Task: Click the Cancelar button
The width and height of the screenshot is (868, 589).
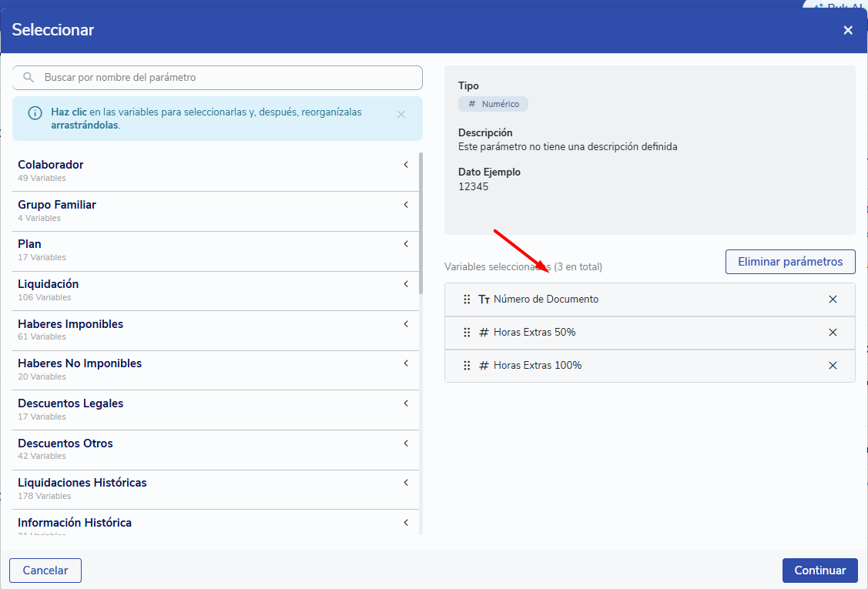Action: pos(45,571)
